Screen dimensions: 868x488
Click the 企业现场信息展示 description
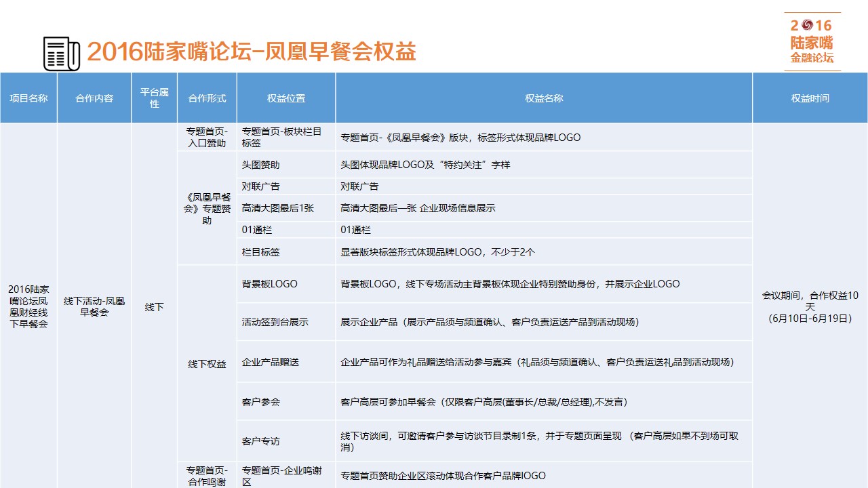[544, 208]
